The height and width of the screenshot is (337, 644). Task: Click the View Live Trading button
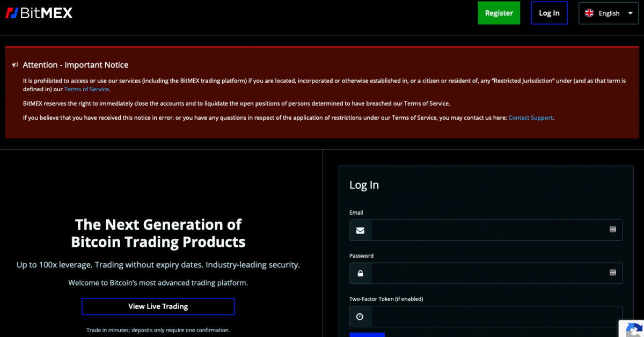click(158, 306)
